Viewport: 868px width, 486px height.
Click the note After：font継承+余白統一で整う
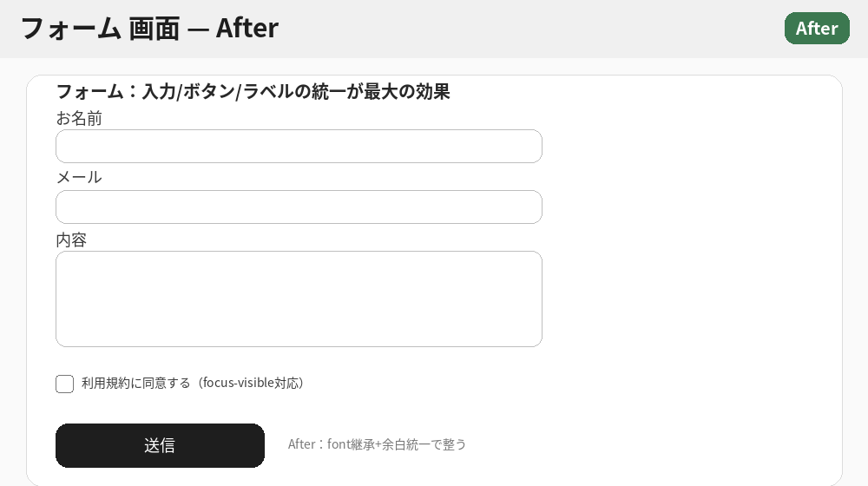point(377,444)
